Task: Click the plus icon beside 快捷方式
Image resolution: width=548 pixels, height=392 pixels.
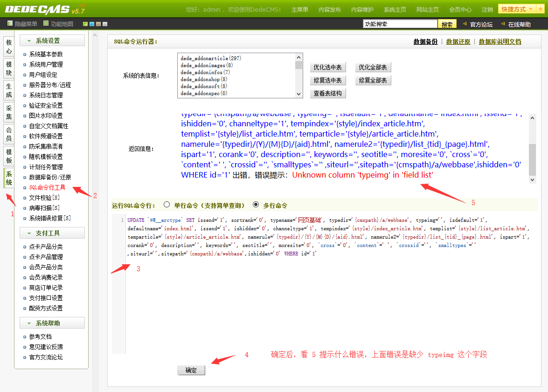Action: [x=541, y=9]
